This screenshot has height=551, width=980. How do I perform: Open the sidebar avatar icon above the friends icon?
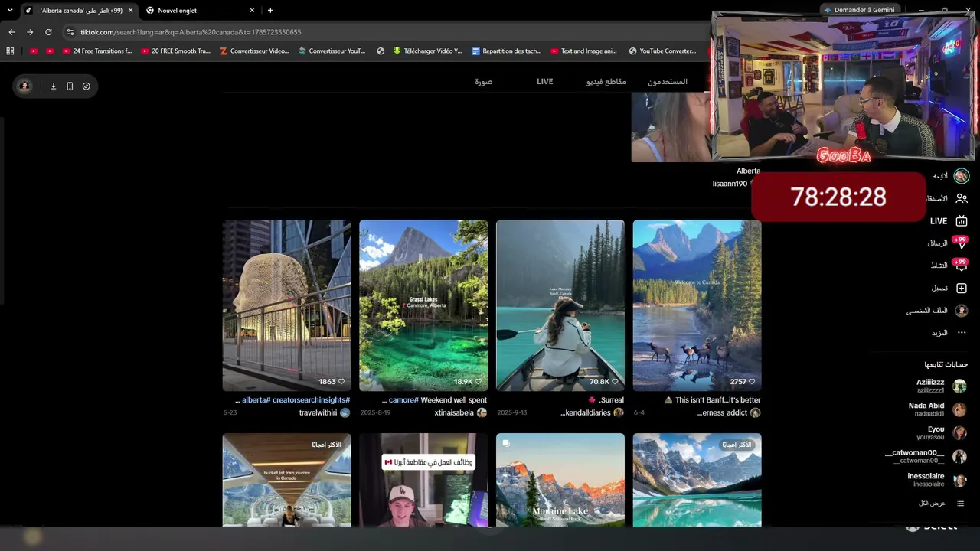962,176
